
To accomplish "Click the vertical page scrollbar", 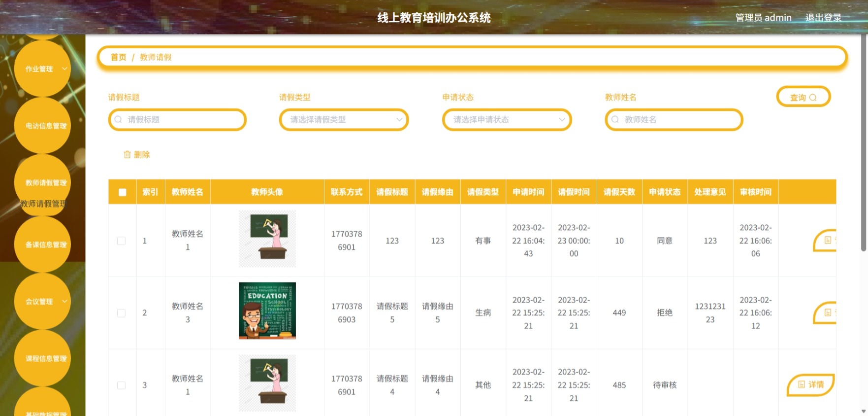I will click(864, 143).
